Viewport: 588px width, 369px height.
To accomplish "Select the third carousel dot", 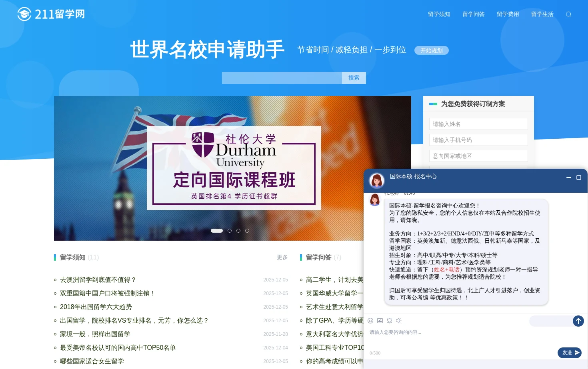I will point(238,231).
